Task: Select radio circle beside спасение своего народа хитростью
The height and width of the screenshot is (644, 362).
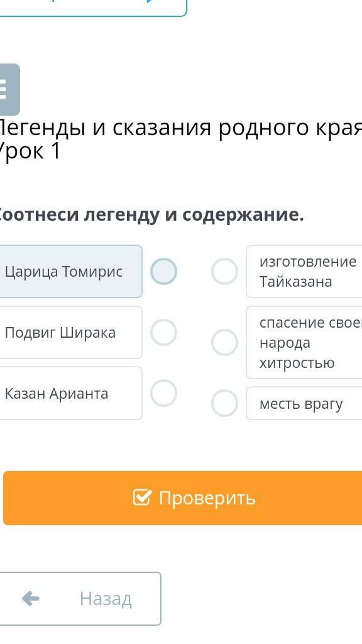Action: 224,342
